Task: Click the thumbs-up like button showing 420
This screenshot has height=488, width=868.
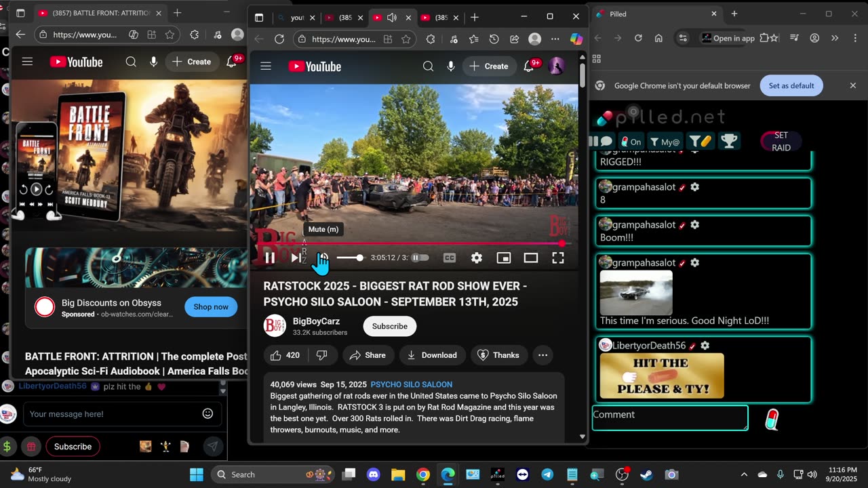Action: tap(285, 355)
